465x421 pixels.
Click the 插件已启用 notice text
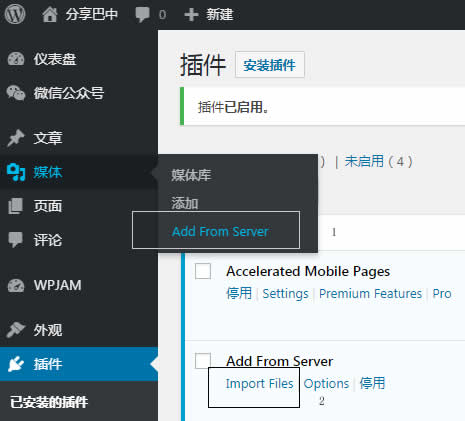click(233, 107)
